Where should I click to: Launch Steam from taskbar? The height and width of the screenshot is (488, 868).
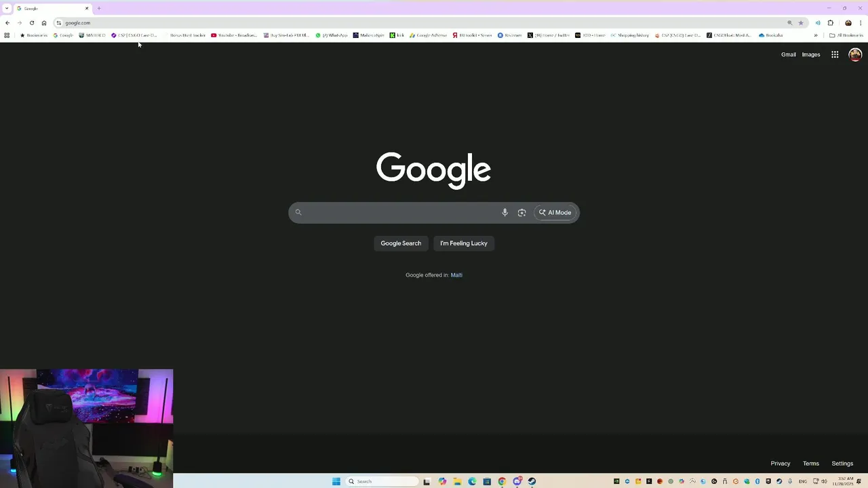pos(532,481)
